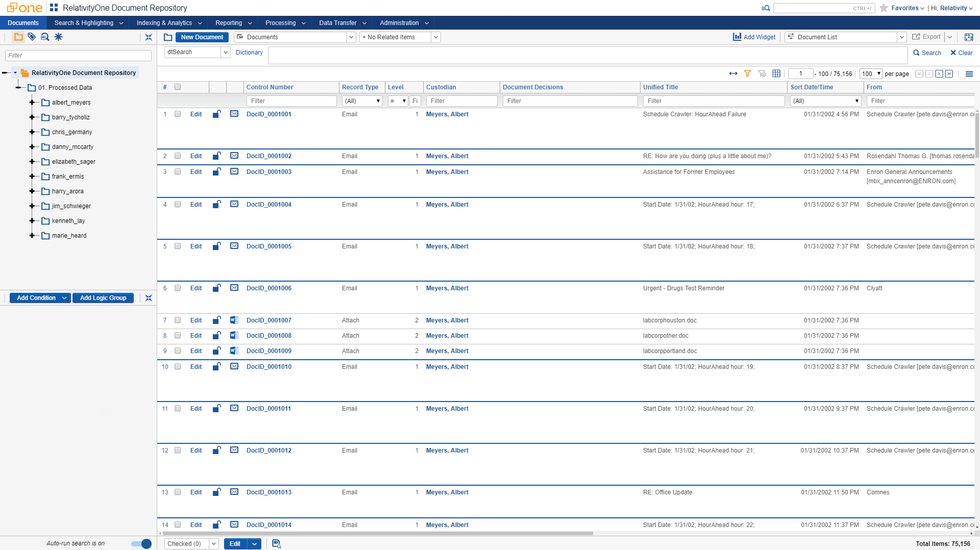This screenshot has height=550, width=980.
Task: Check the box for DocID_0001006
Action: (178, 288)
